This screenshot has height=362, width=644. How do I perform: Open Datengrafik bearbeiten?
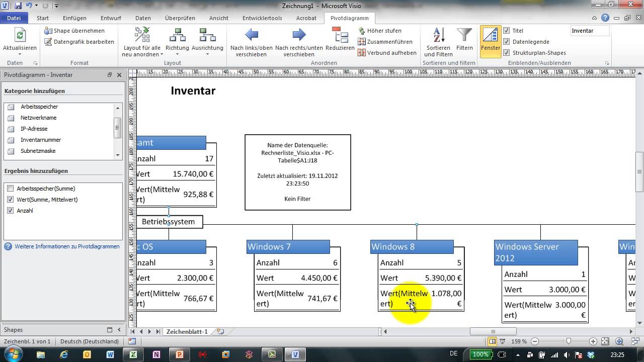[x=79, y=42]
